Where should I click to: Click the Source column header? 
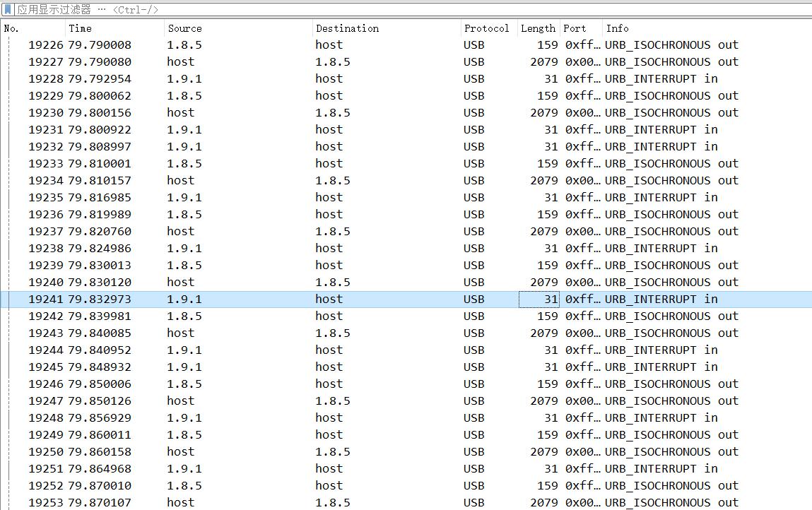click(x=238, y=28)
